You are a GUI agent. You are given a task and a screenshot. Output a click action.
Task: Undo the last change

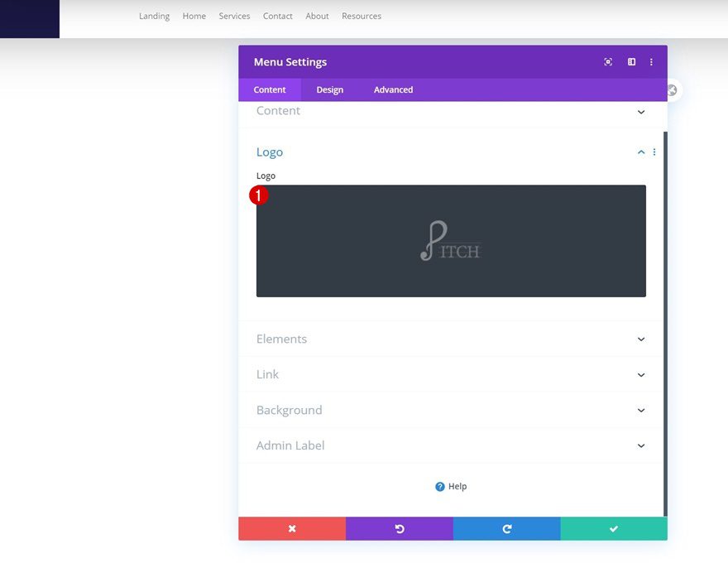click(x=400, y=528)
